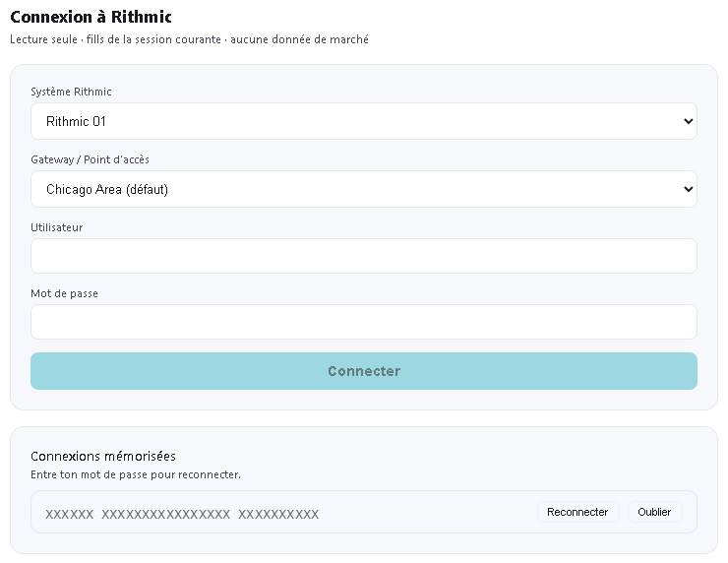This screenshot has width=728, height=563.
Task: Open the Système Rithmic dropdown
Action: [x=364, y=121]
